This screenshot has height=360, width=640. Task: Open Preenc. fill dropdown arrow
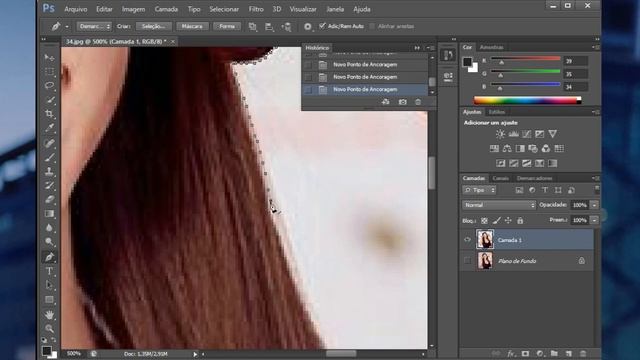594,220
